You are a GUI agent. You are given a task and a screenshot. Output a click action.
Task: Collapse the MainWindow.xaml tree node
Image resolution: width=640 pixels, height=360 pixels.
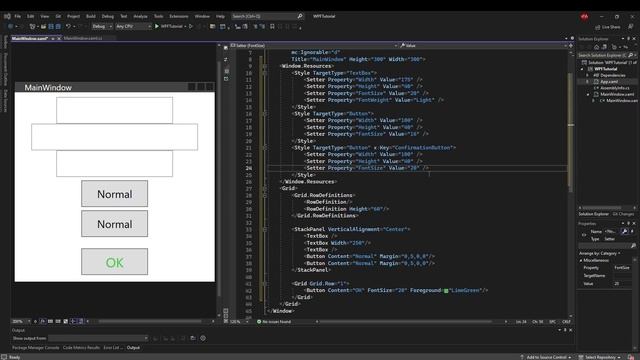[588, 94]
